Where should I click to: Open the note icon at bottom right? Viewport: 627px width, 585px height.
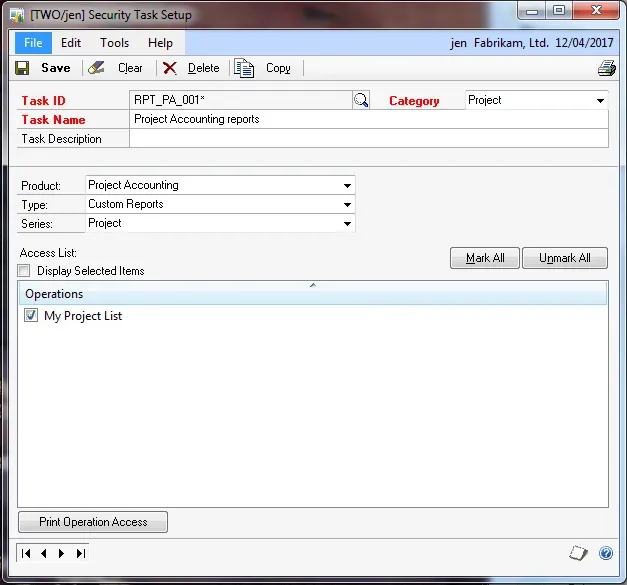point(579,553)
